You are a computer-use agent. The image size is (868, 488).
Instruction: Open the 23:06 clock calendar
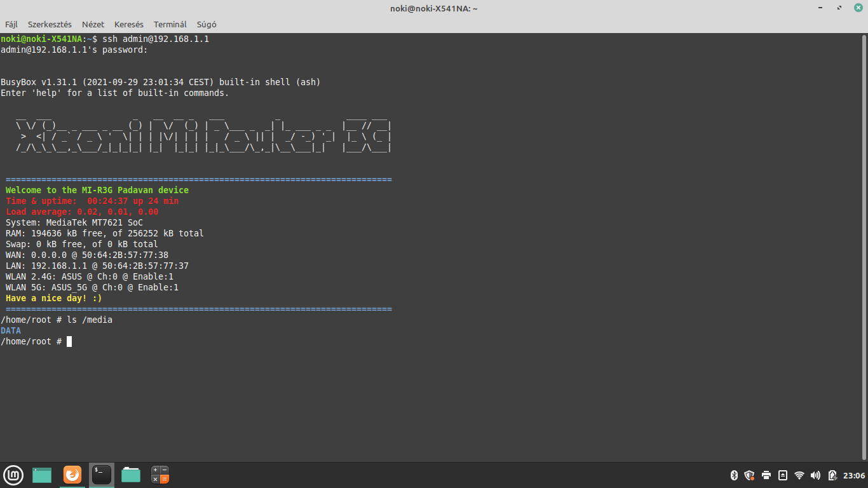(x=854, y=475)
